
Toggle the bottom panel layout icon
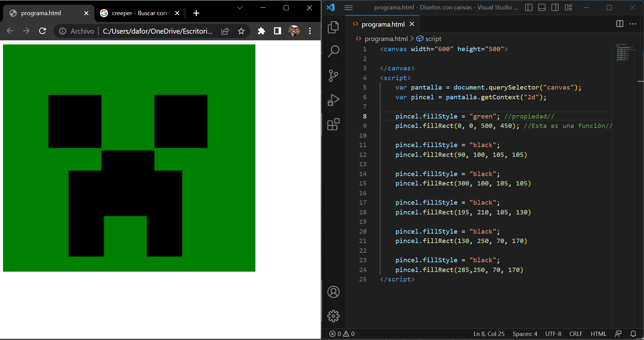click(x=542, y=7)
